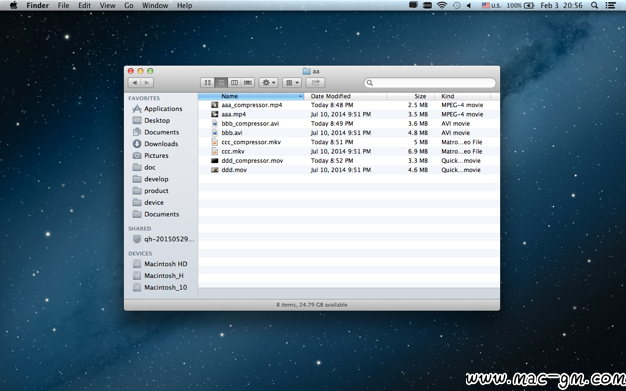
Task: Sort by the Kind column header
Action: 462,96
